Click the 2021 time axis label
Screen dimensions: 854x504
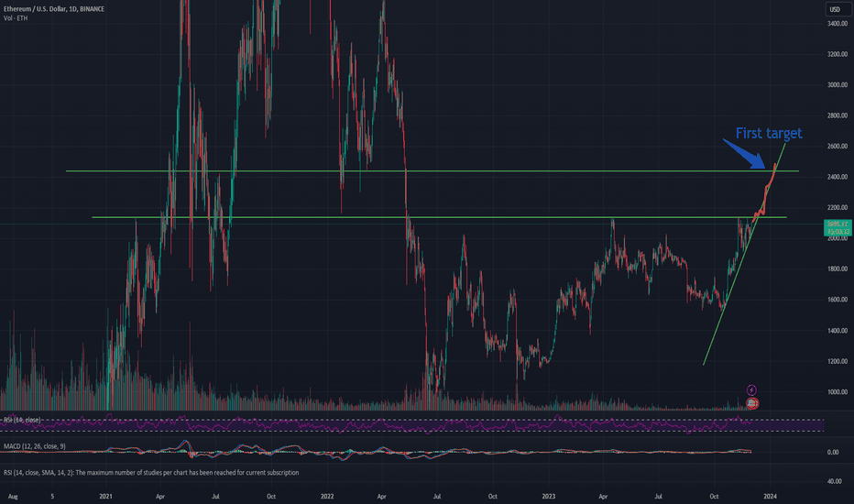point(105,497)
